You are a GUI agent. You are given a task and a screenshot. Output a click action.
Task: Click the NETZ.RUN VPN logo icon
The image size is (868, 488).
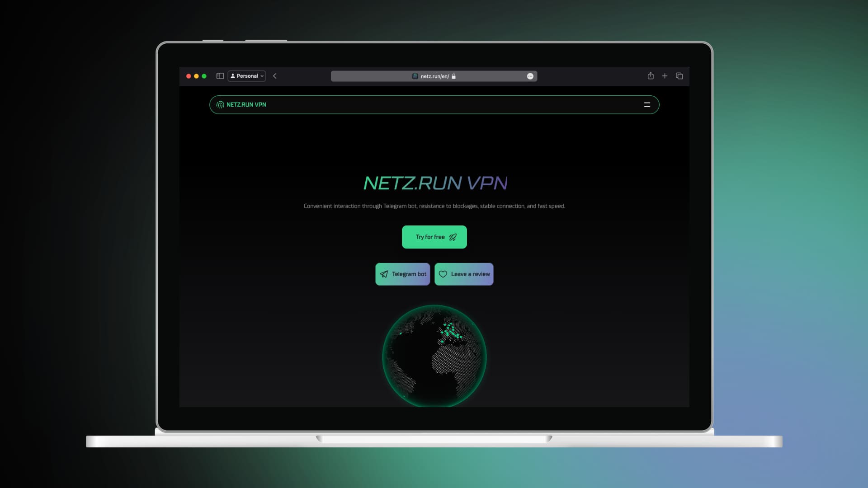coord(220,104)
